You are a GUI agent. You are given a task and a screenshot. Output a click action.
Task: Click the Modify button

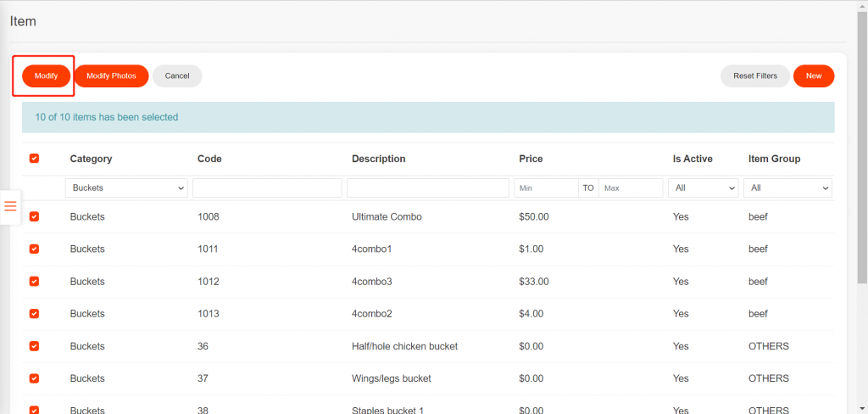[x=46, y=76]
